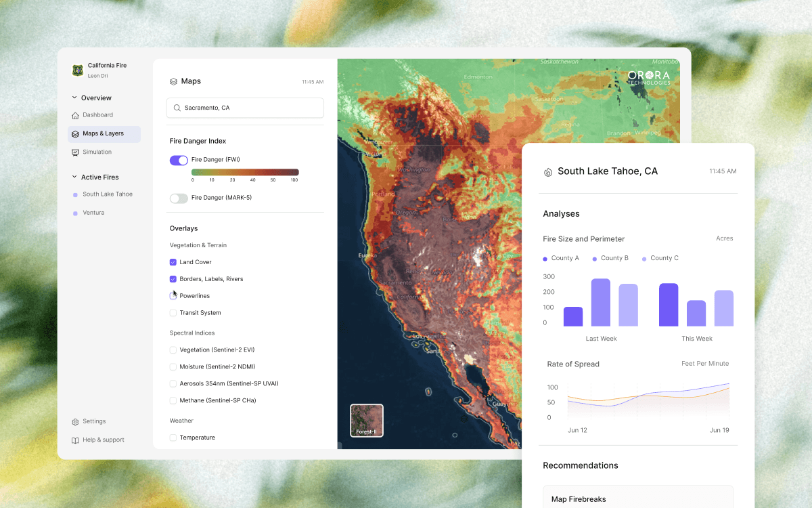Open Settings via the gear icon
This screenshot has height=508, width=812.
click(75, 422)
